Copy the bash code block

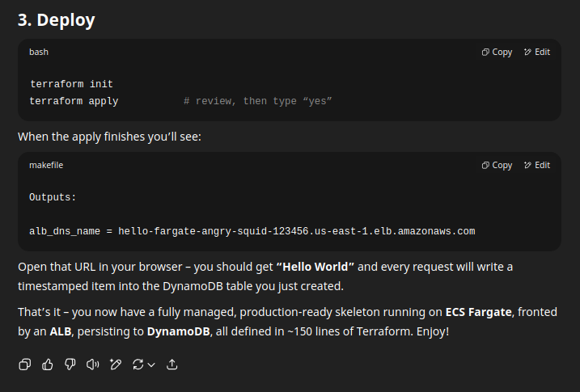coord(497,52)
